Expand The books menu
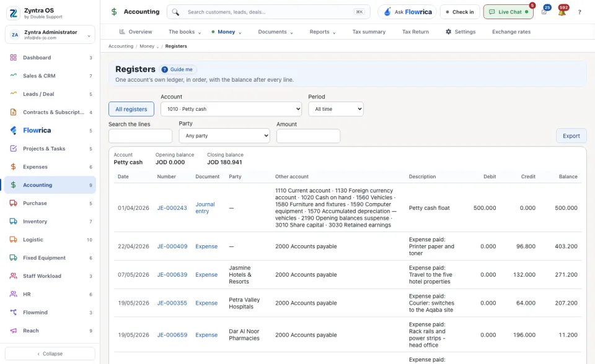595x364 pixels. coord(185,32)
